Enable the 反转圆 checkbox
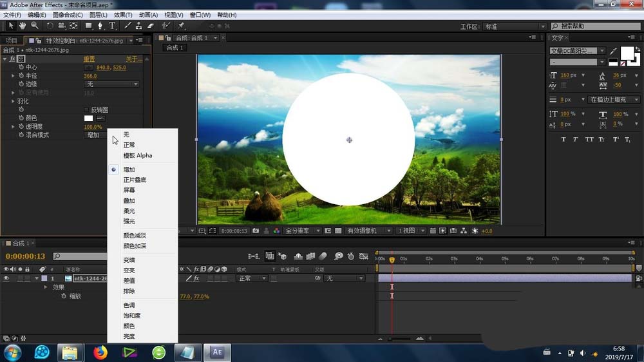This screenshot has height=362, width=644. tap(87, 110)
